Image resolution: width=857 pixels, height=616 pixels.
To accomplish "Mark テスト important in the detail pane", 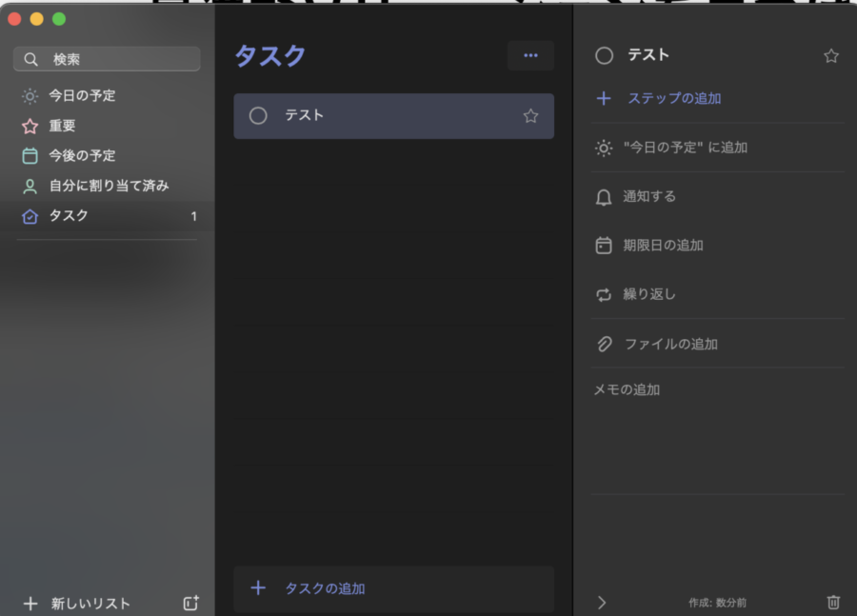I will pyautogui.click(x=831, y=56).
